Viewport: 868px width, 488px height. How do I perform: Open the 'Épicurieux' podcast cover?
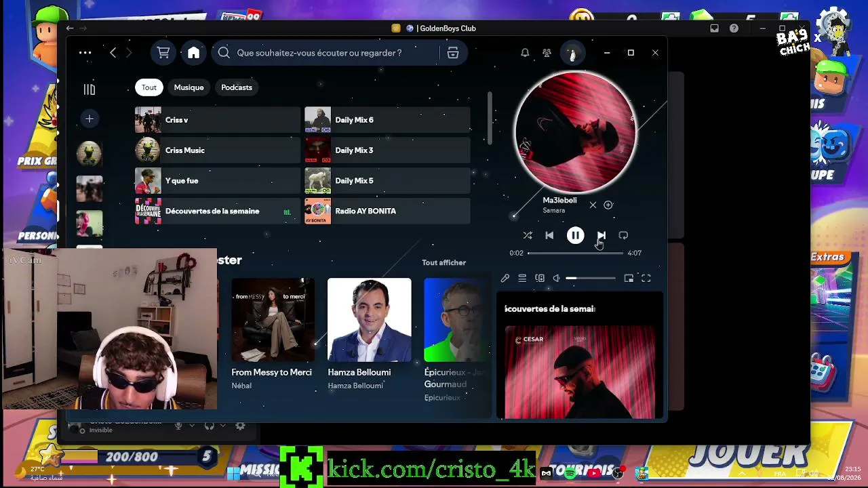[x=456, y=320]
